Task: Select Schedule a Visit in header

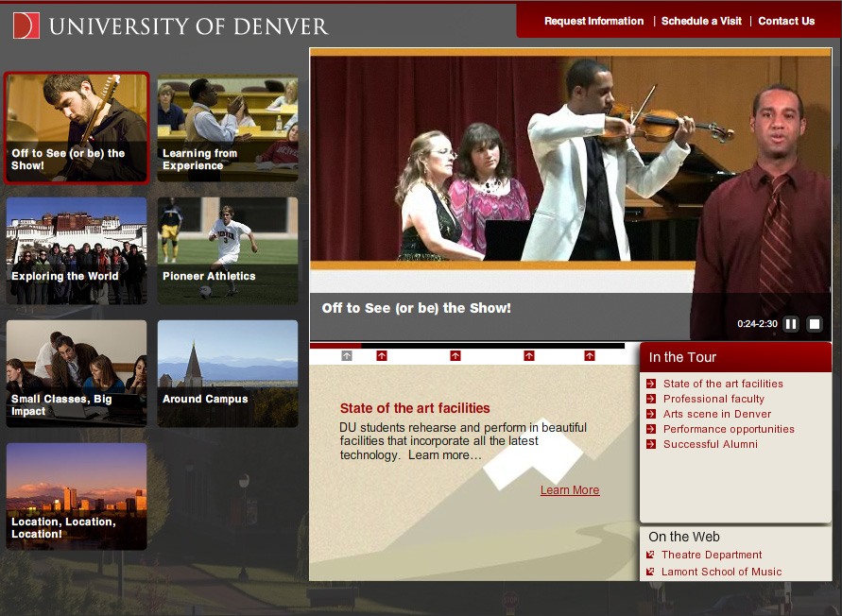Action: pos(701,21)
